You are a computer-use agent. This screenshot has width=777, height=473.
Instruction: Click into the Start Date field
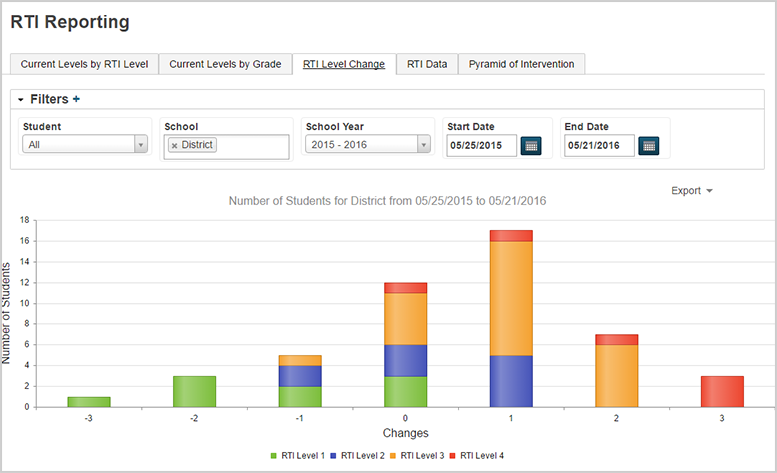(x=481, y=146)
